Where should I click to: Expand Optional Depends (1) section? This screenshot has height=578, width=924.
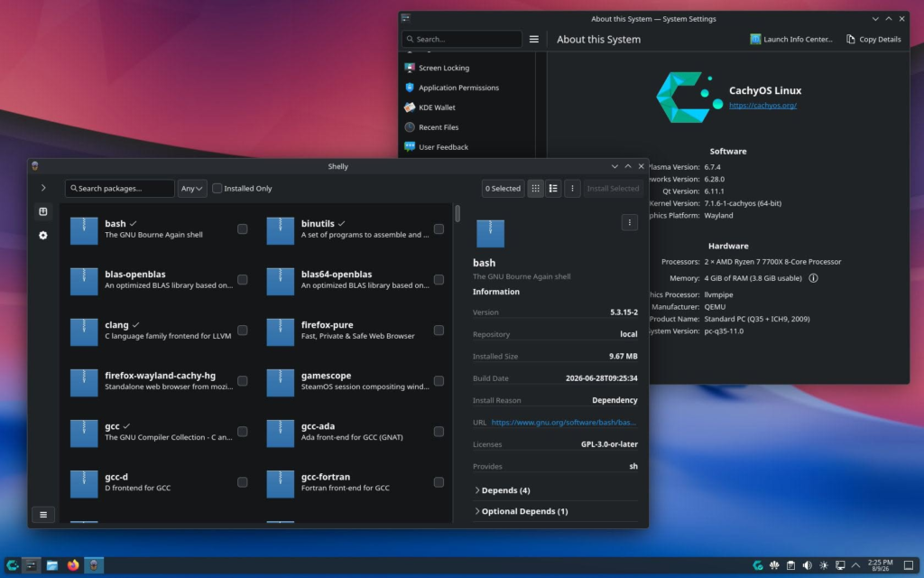tap(521, 511)
